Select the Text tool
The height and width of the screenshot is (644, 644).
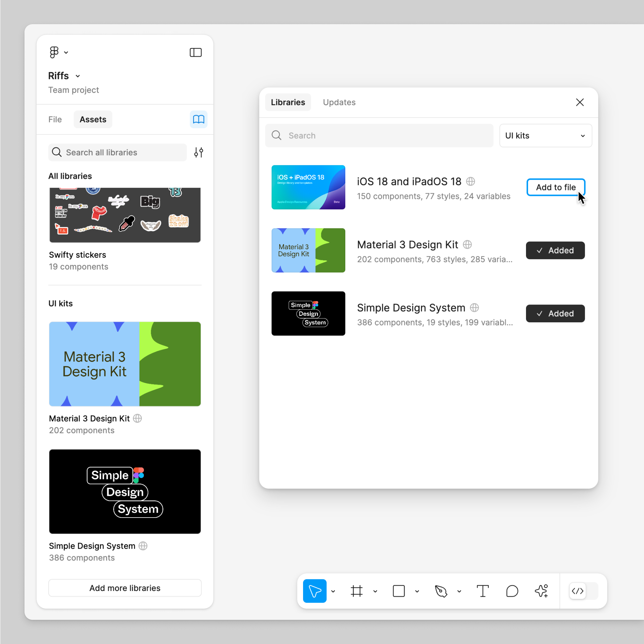(x=483, y=591)
